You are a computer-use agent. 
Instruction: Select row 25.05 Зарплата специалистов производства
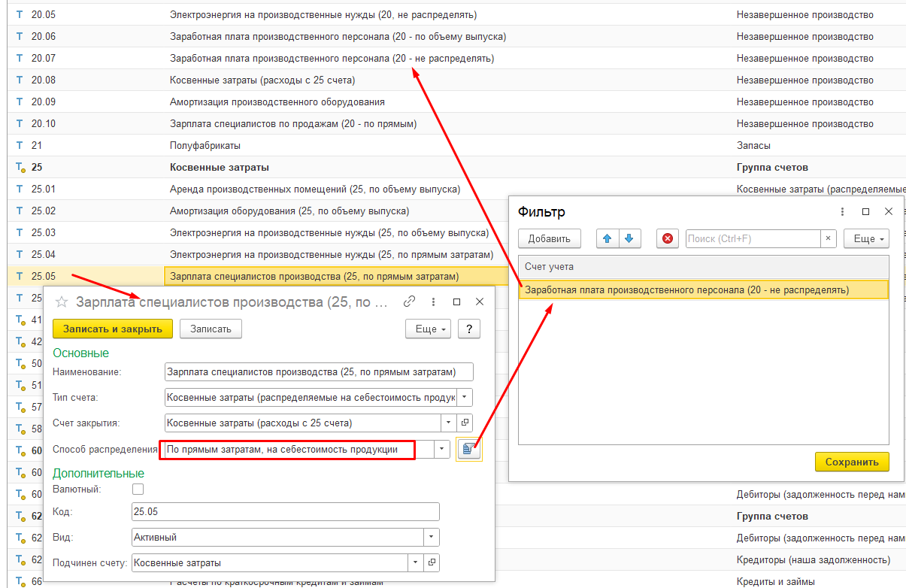258,276
